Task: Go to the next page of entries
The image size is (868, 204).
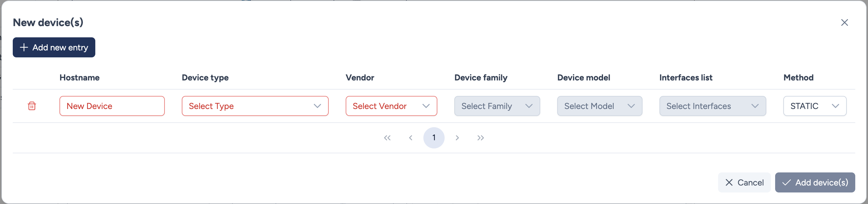Action: tap(457, 138)
